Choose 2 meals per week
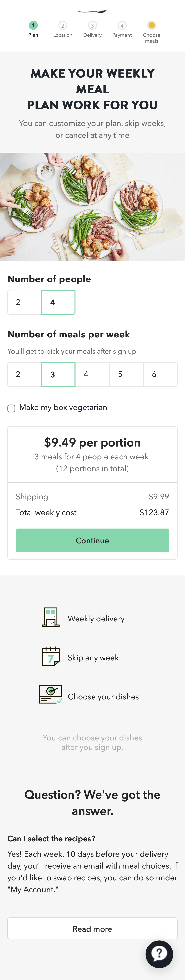Image resolution: width=185 pixels, height=980 pixels. pyautogui.click(x=24, y=374)
